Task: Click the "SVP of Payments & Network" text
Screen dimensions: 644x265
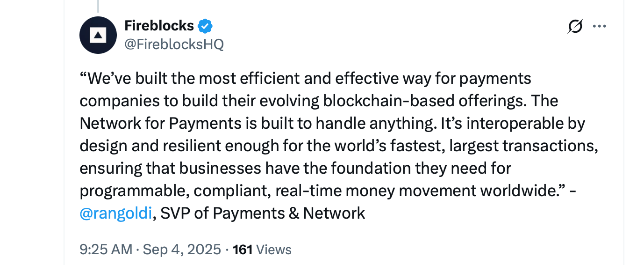Action: point(263,213)
